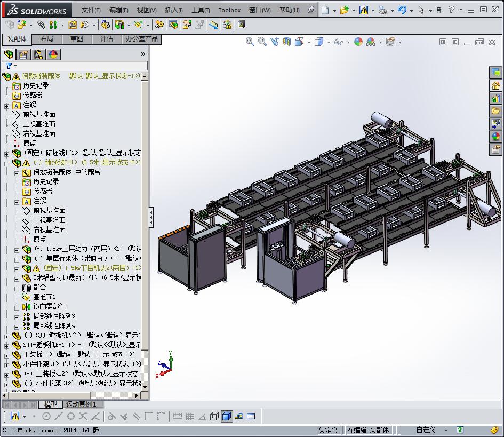Image resolution: width=504 pixels, height=437 pixels.
Task: Open the 插入(I) menu
Action: 174,10
